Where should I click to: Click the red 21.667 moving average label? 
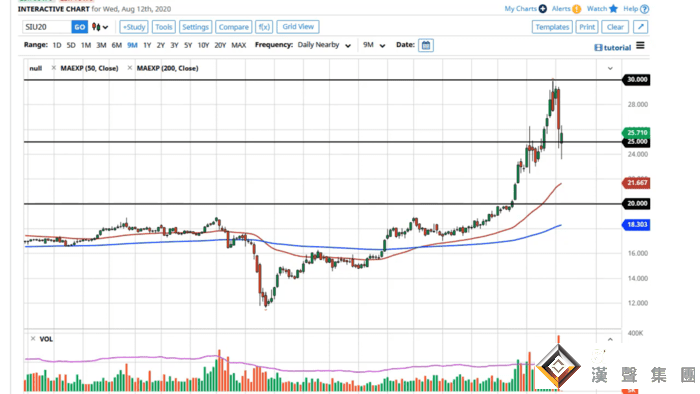coord(637,183)
